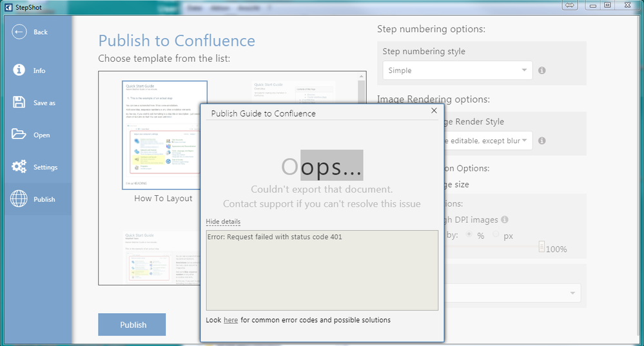Image resolution: width=644 pixels, height=346 pixels.
Task: Click 'Choose template from the list:' label
Action: point(164,59)
